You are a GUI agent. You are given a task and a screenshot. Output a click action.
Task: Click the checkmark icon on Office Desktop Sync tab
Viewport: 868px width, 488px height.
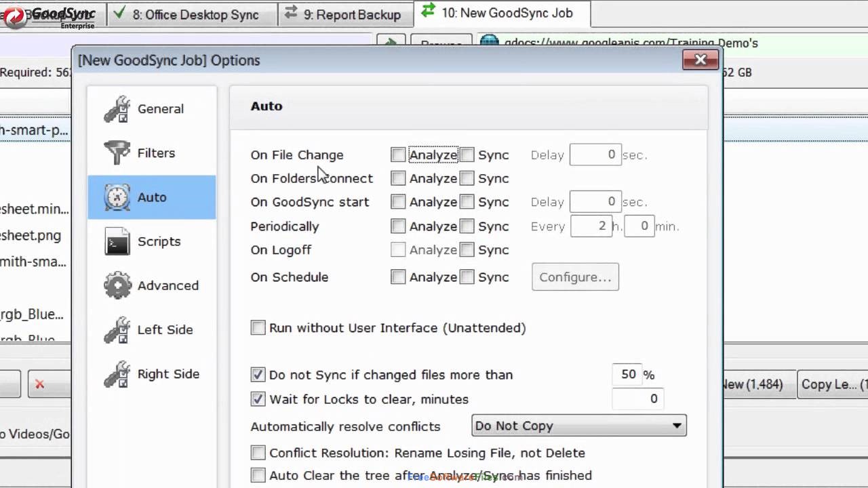(x=120, y=14)
